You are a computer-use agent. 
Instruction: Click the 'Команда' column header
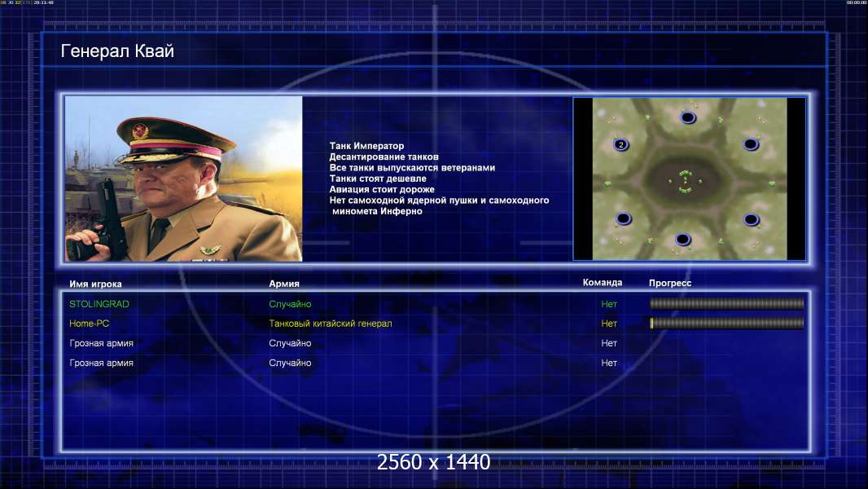tap(603, 283)
